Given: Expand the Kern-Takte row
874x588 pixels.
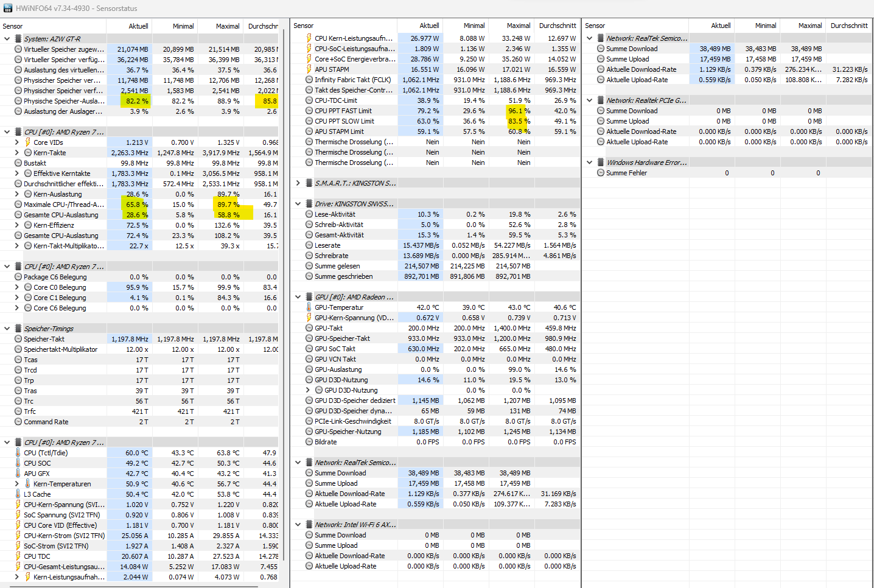Looking at the screenshot, I should [17, 153].
